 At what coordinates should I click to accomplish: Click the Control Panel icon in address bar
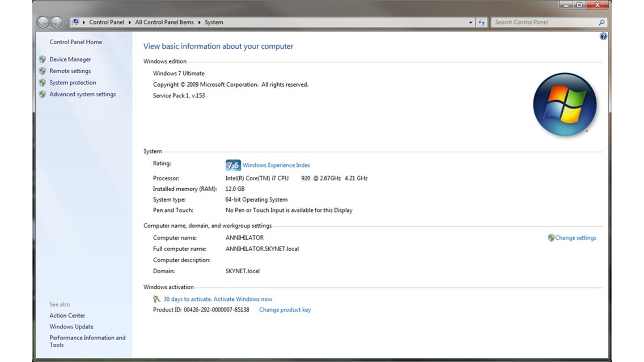coord(76,22)
